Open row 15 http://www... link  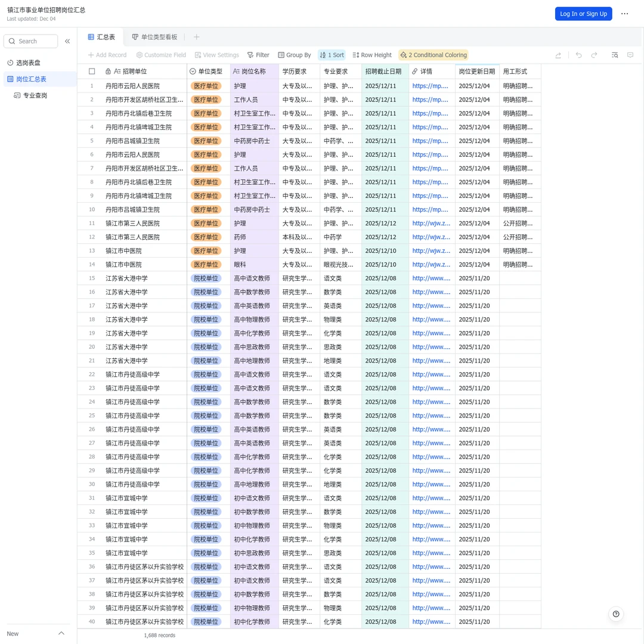point(431,278)
